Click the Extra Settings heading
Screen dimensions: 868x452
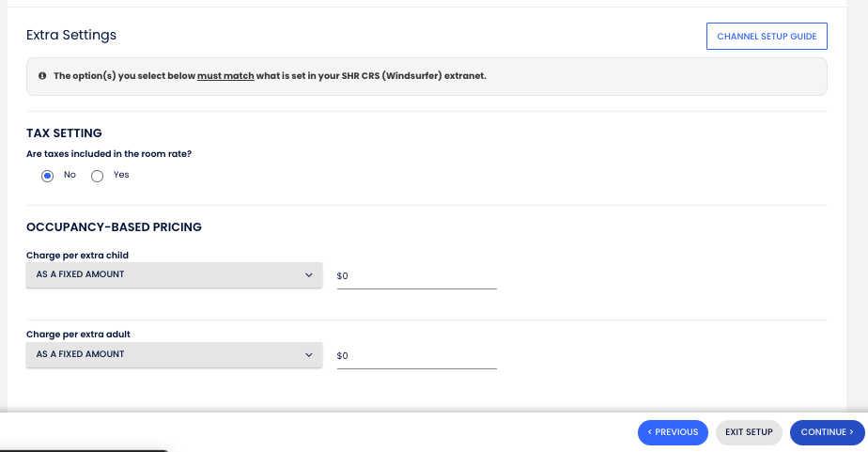[71, 36]
